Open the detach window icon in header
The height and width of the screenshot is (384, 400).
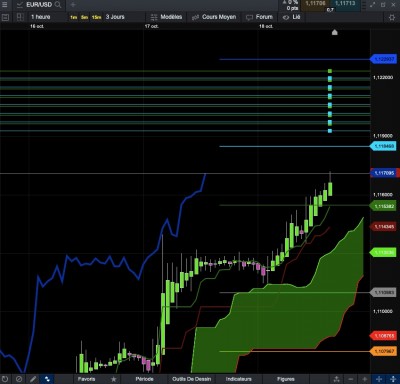click(x=383, y=5)
